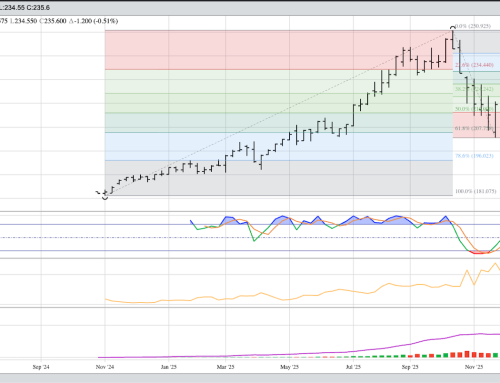Click the 38.2% retracement level label
Screen dimensions: 500x383
pos(474,89)
